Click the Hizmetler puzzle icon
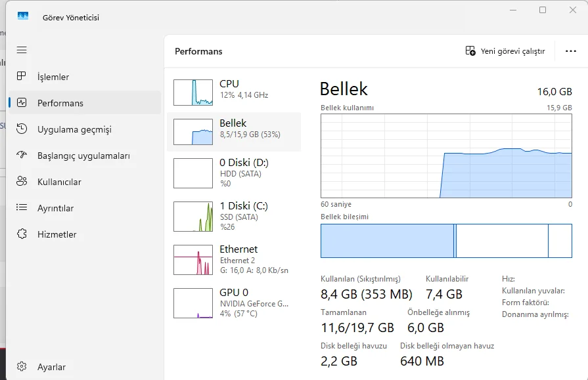Image resolution: width=588 pixels, height=380 pixels. pos(22,234)
